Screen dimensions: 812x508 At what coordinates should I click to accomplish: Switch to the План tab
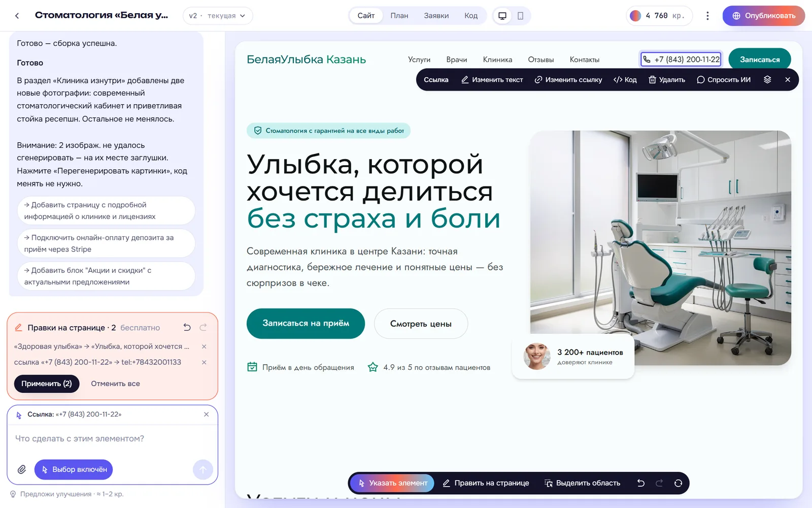[399, 16]
